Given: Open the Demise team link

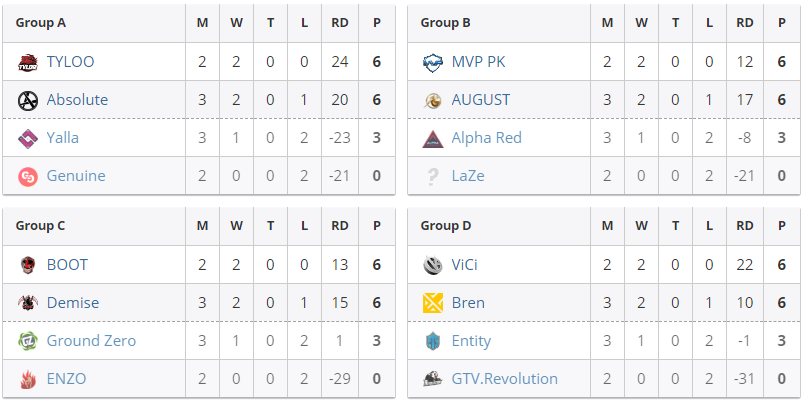Looking at the screenshot, I should click(73, 303).
